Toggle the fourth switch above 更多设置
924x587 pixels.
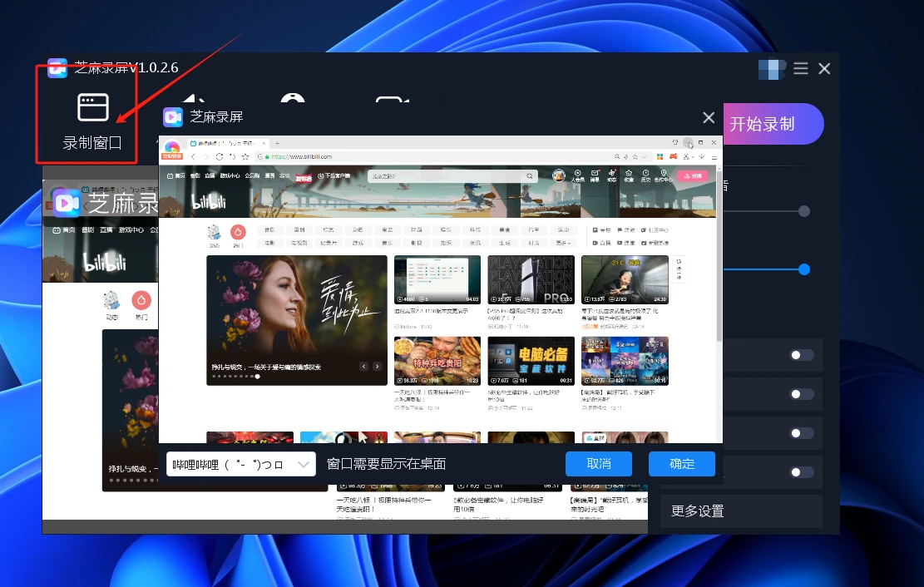coord(801,472)
